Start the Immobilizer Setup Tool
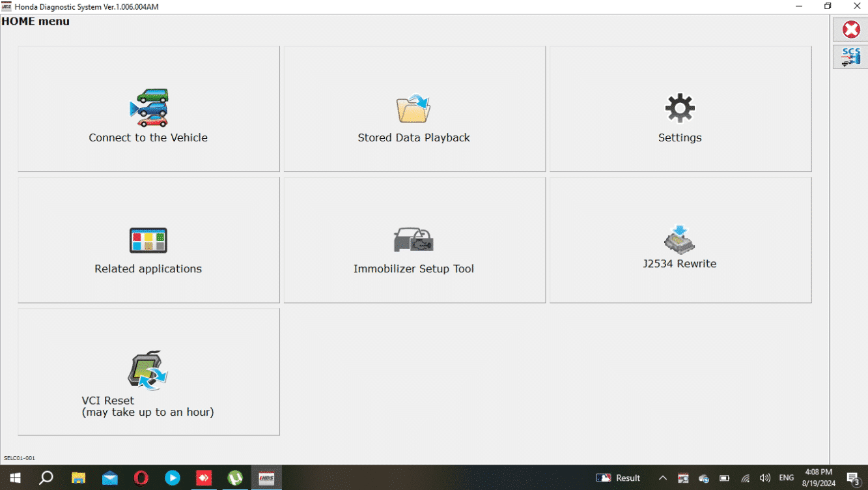 414,240
